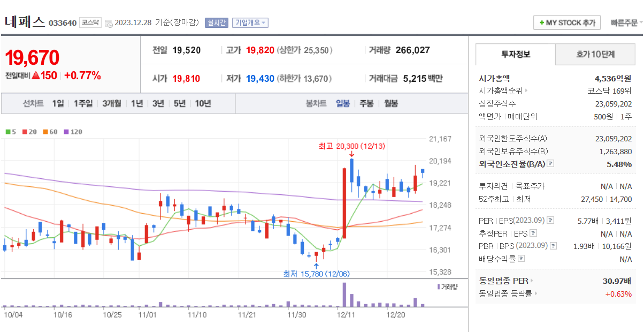Click the help icon beside 외국인소진율(B/A)
This screenshot has height=332, width=644.
(550, 164)
